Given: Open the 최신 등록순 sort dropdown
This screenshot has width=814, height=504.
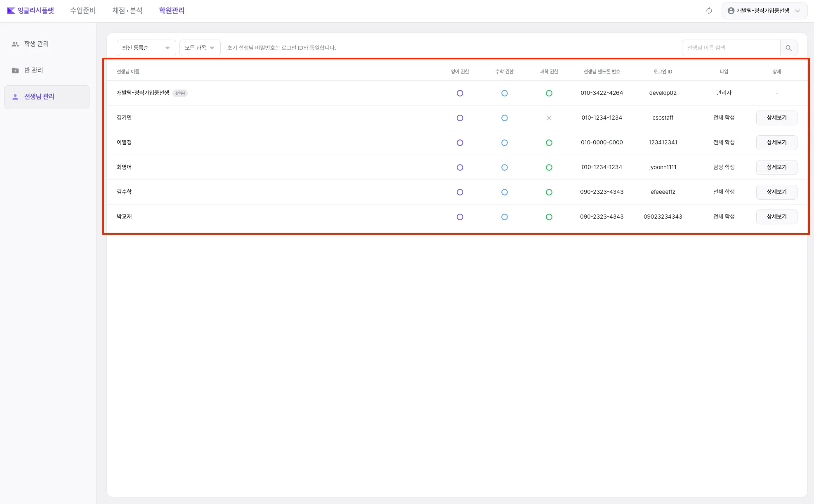Looking at the screenshot, I should click(146, 48).
